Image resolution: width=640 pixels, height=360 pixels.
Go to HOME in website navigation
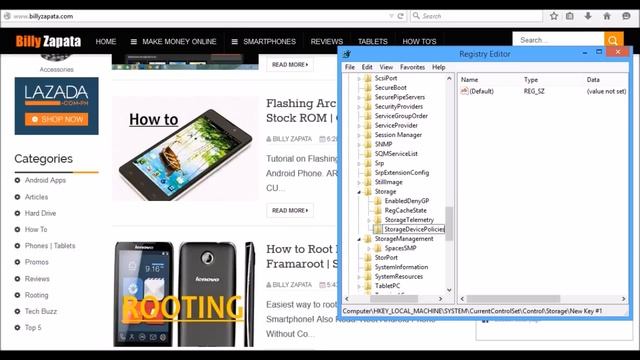106,41
